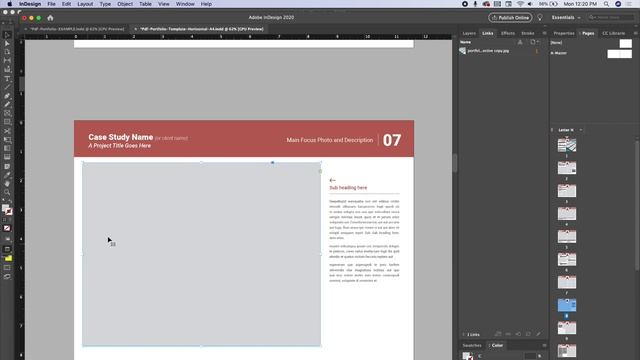Viewport: 640px width, 360px height.
Task: Open the Window menu
Action: [x=185, y=4]
